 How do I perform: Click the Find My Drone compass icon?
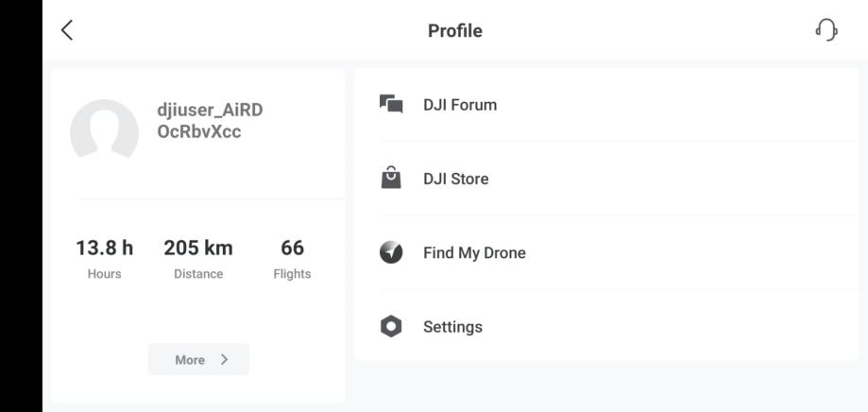click(391, 252)
